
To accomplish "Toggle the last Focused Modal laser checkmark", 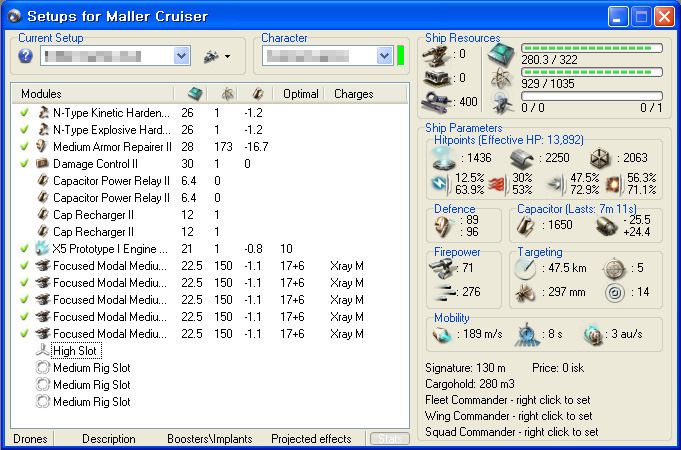I will coord(24,334).
